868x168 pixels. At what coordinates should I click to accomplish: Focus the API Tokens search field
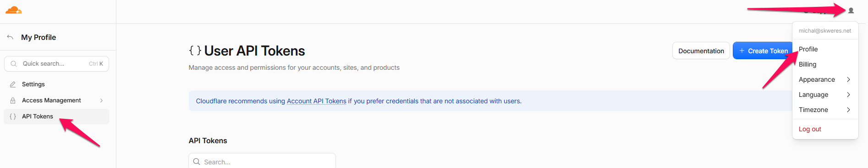[262, 162]
